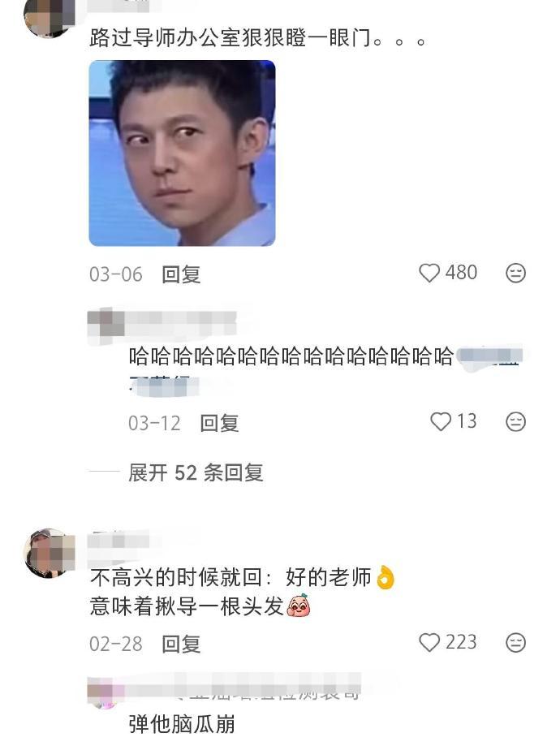Tap blurred mentioned username after 哈哈哈
The width and height of the screenshot is (560, 746).
[x=489, y=357]
